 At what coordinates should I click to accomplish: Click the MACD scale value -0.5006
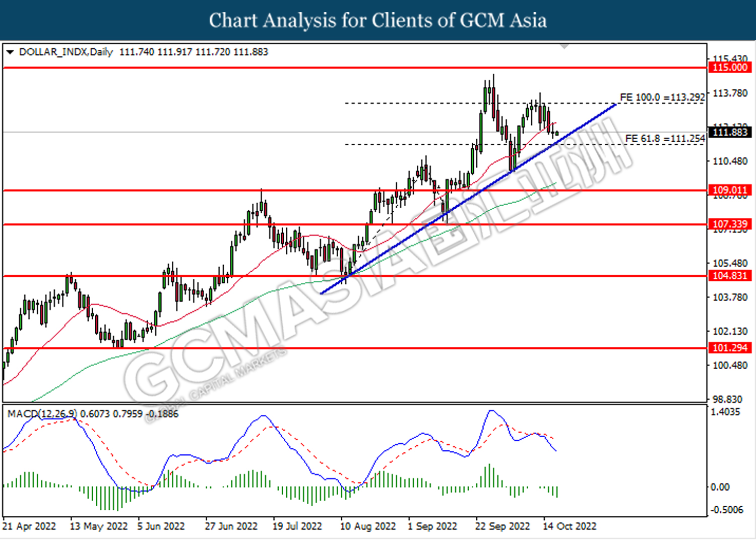pos(727,510)
